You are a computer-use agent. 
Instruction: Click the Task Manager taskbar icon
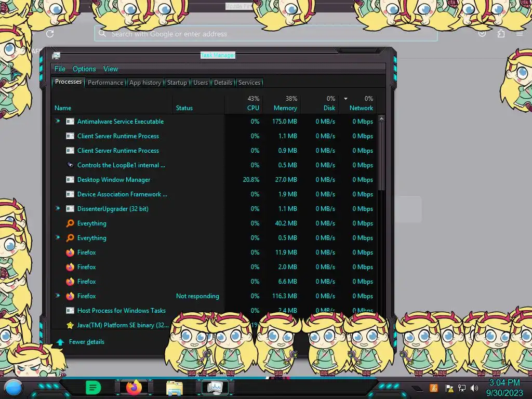(x=215, y=388)
